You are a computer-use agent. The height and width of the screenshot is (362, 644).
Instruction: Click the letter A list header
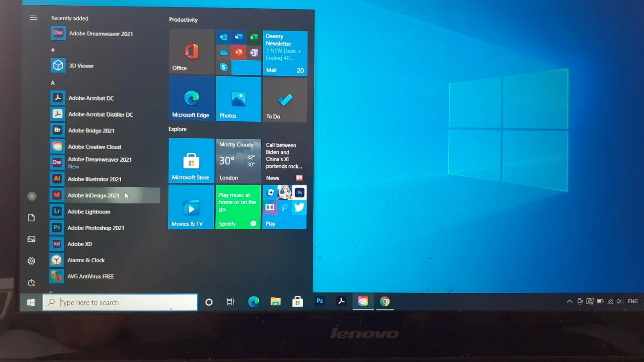(53, 82)
